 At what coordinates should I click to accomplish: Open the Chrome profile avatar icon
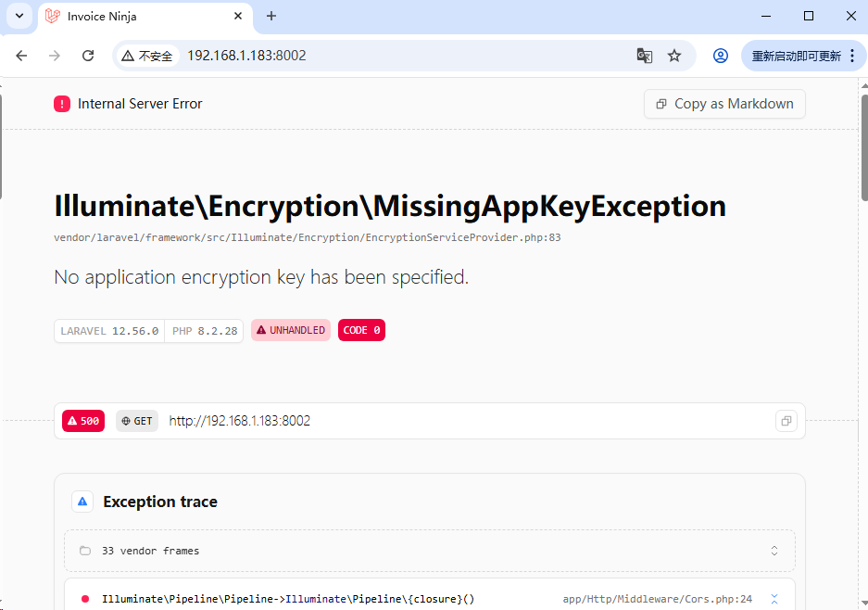point(721,56)
